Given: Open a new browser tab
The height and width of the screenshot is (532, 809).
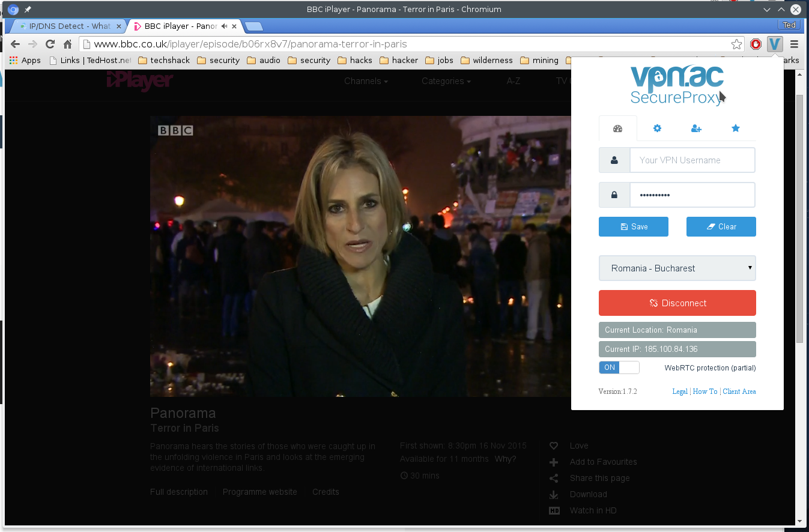Looking at the screenshot, I should click(x=254, y=26).
